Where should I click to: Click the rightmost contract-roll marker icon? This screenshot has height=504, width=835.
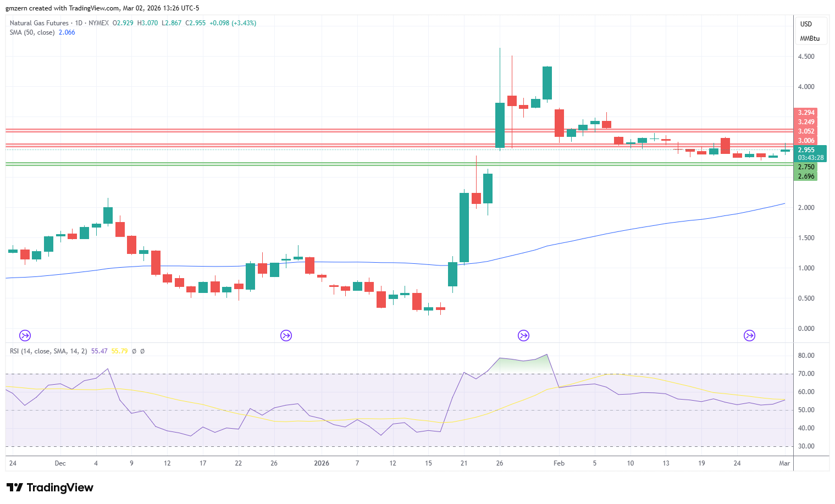pyautogui.click(x=749, y=335)
